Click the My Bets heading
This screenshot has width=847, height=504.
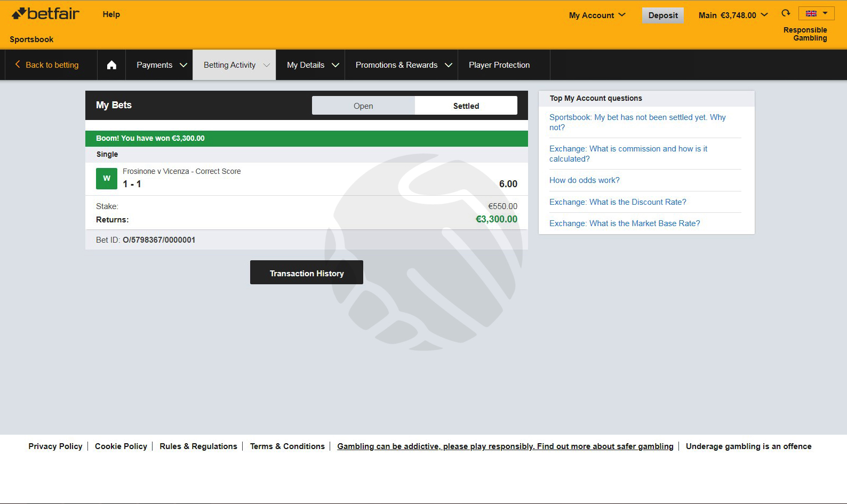click(x=114, y=105)
